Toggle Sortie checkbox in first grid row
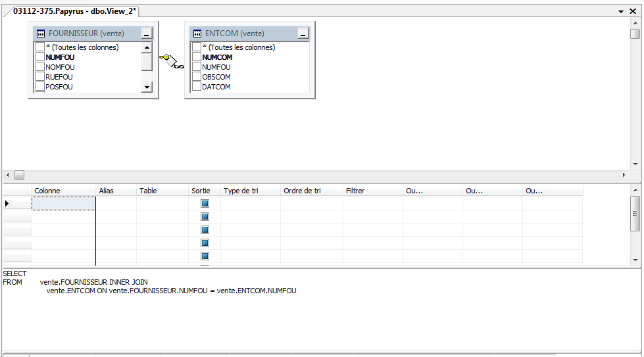Viewport: 644px width, 357px height. coord(205,204)
